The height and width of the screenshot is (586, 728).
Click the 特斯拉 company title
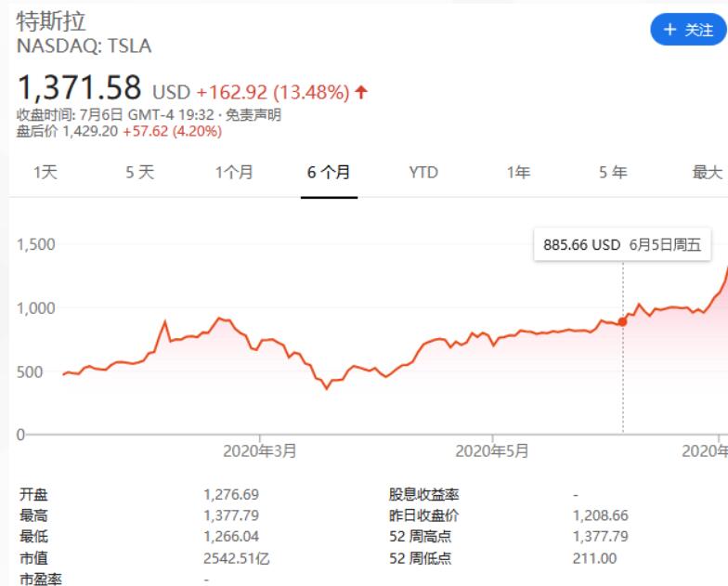click(51, 21)
